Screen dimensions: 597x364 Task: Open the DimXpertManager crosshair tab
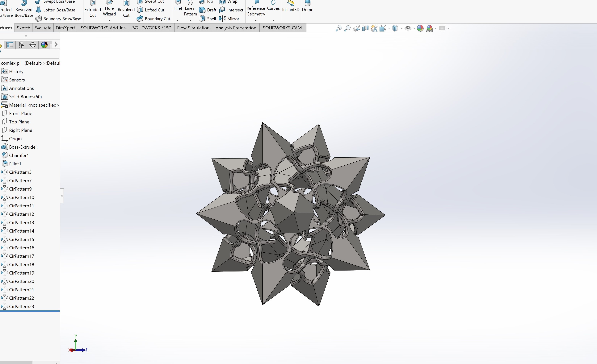[x=33, y=45]
